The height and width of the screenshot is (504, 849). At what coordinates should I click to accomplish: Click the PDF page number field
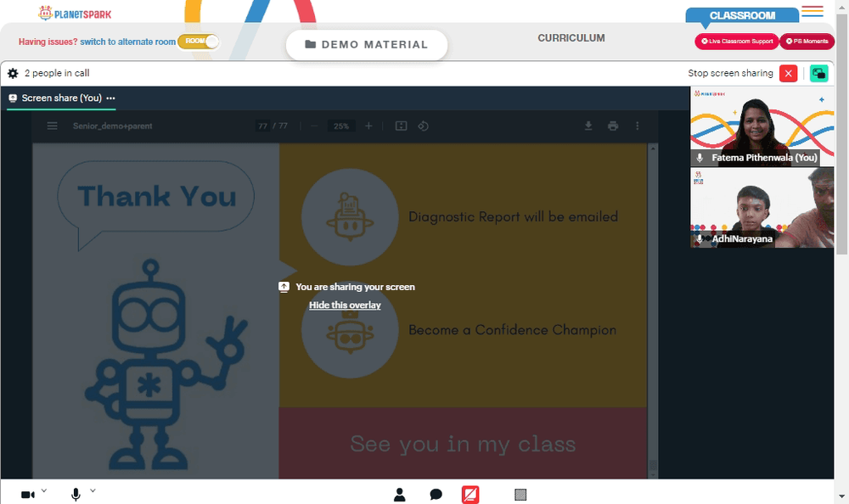(x=262, y=126)
